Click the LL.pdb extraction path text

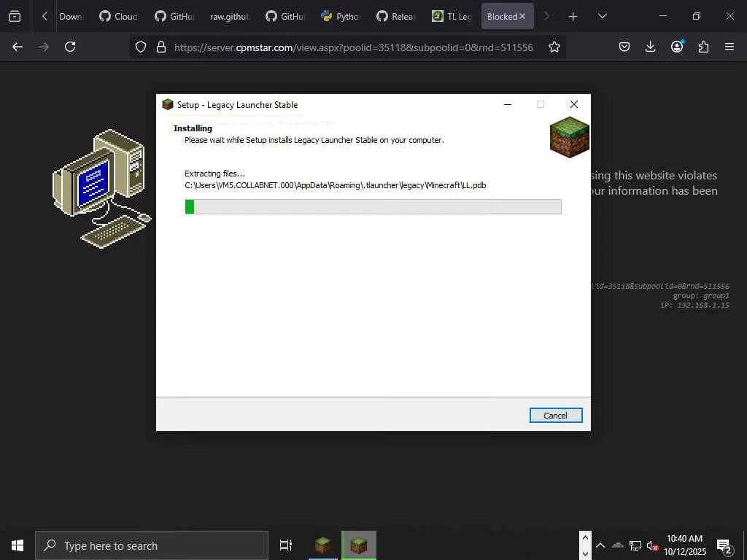pos(336,185)
